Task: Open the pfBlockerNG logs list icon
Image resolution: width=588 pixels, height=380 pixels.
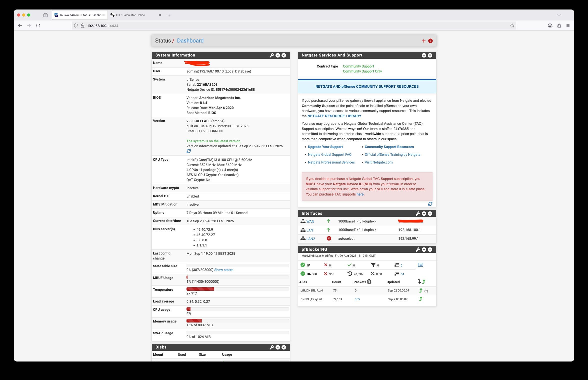Action: 420,265
